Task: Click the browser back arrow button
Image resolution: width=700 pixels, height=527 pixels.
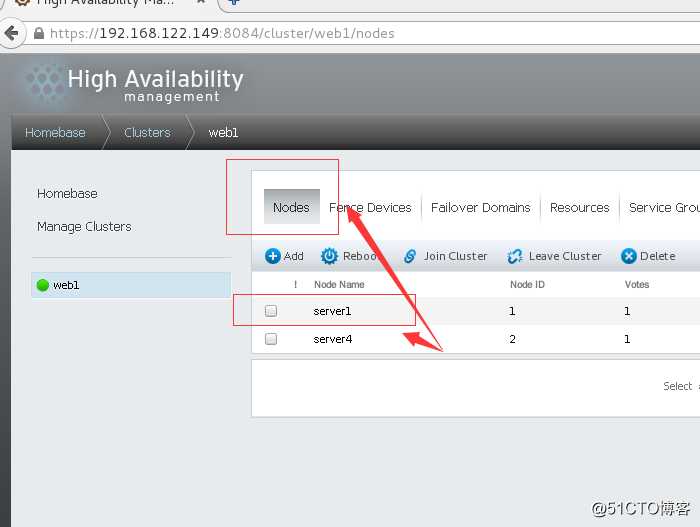Action: pyautogui.click(x=12, y=33)
